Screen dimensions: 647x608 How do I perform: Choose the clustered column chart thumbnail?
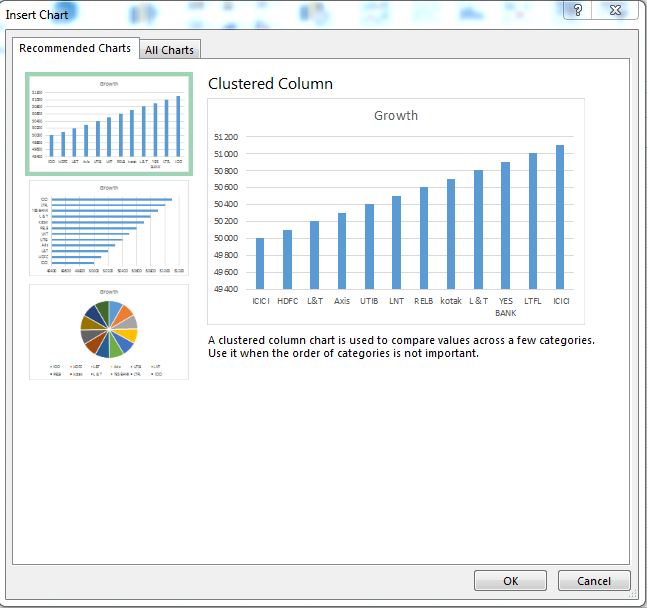109,124
